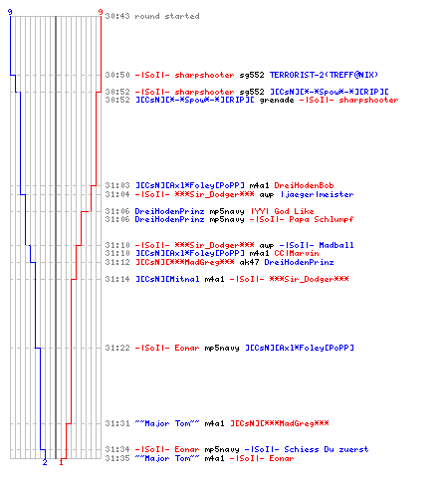The height and width of the screenshot is (498, 448).
Task: Click the final 31:35 kill timestamp
Action: click(x=117, y=458)
